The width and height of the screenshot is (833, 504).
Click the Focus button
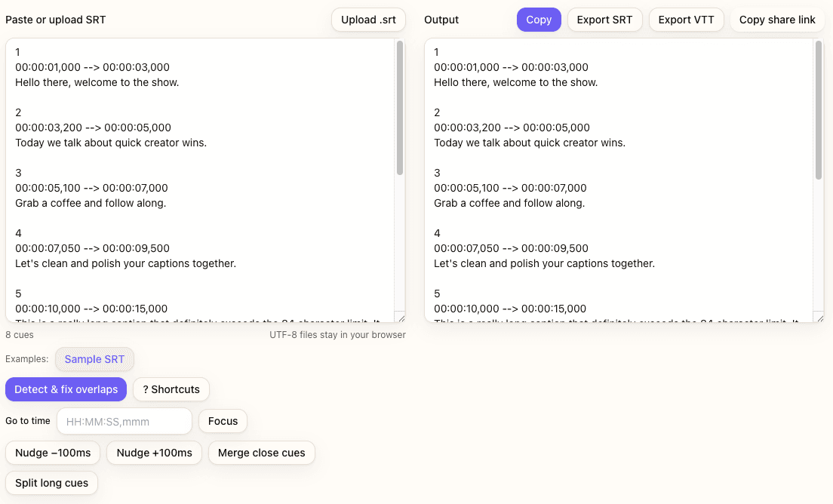[x=223, y=421]
